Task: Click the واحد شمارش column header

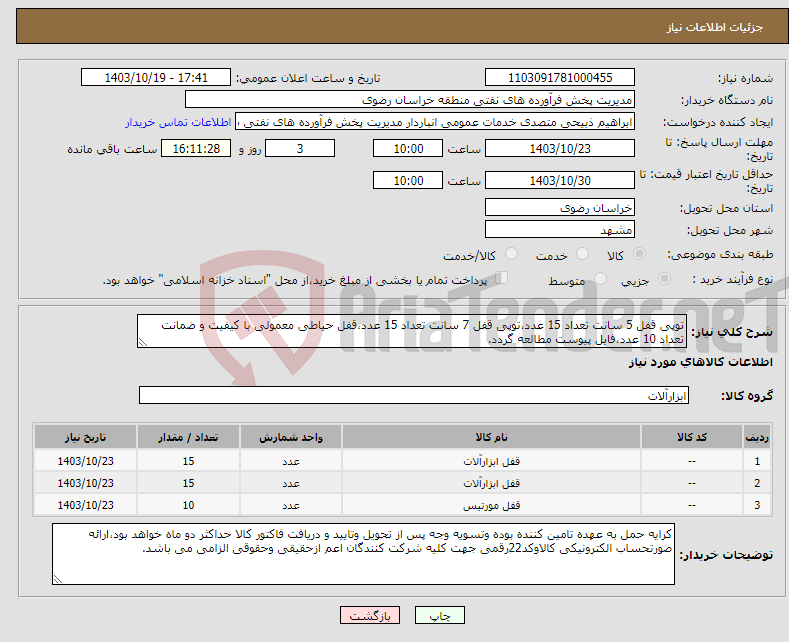Action: tap(291, 437)
